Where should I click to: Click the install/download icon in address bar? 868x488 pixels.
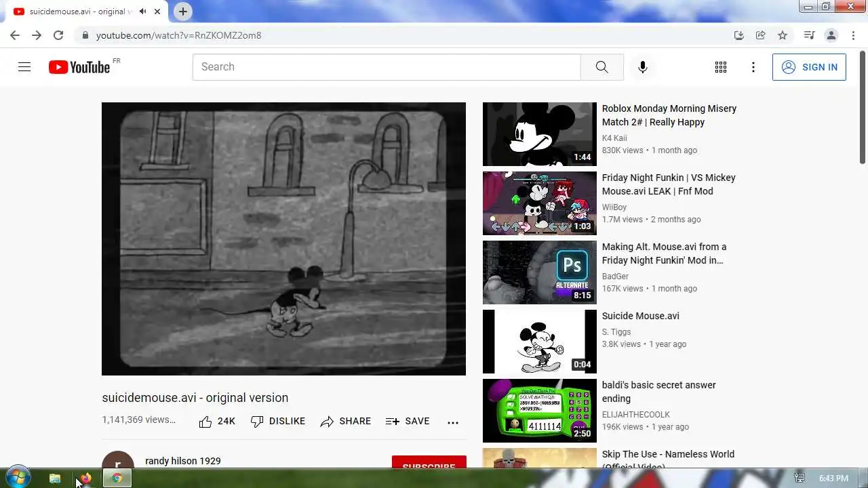[x=739, y=35]
